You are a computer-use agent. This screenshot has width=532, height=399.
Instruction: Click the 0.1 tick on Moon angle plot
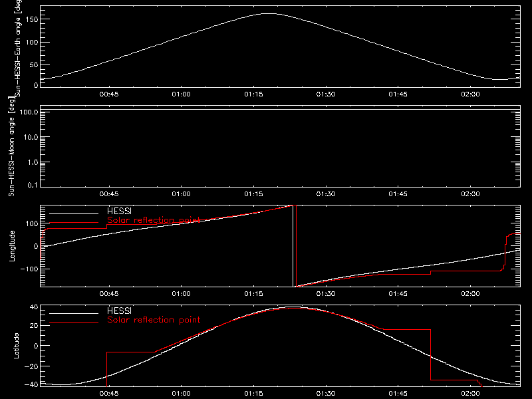[x=33, y=185]
